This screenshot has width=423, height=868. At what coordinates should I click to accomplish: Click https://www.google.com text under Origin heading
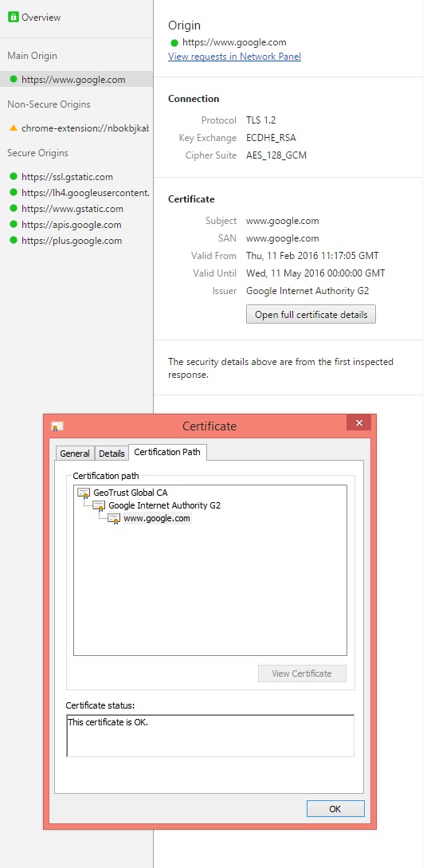[x=234, y=42]
